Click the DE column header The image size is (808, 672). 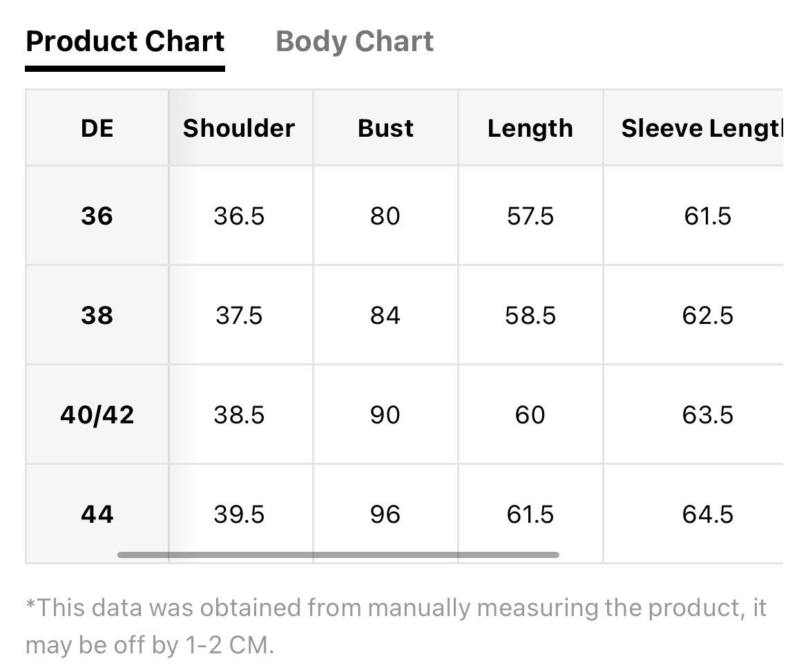pyautogui.click(x=97, y=128)
